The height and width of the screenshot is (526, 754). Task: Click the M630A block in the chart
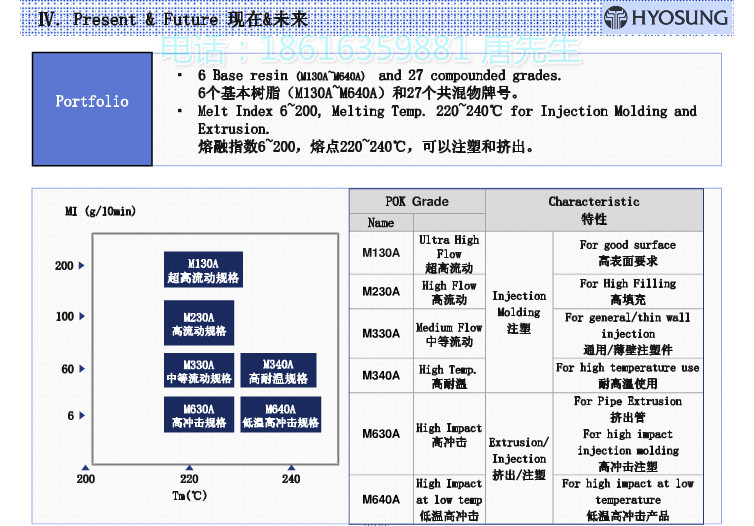199,414
